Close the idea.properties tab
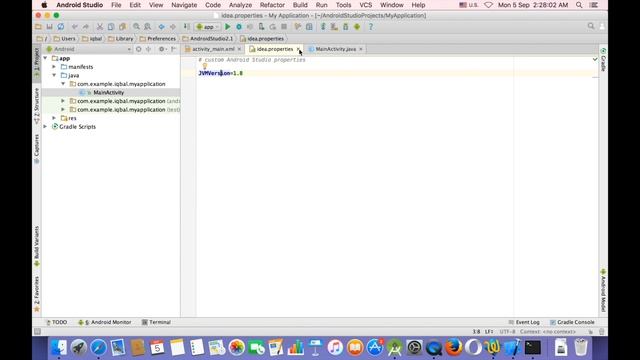This screenshot has height=360, width=640. coord(298,49)
